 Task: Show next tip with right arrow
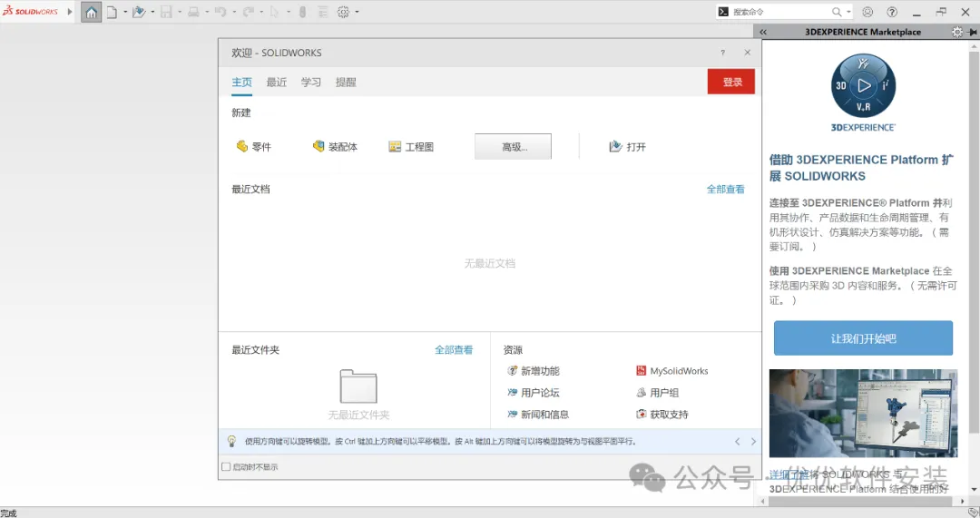coord(753,442)
